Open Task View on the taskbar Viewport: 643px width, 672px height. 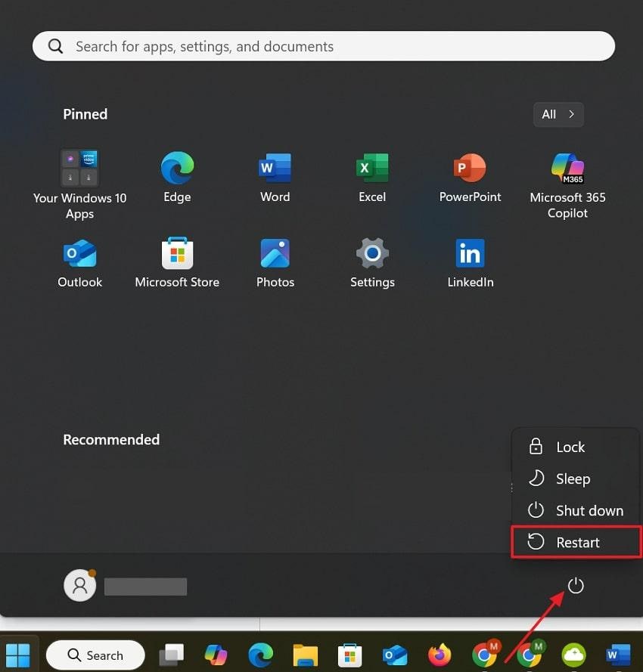point(172,655)
